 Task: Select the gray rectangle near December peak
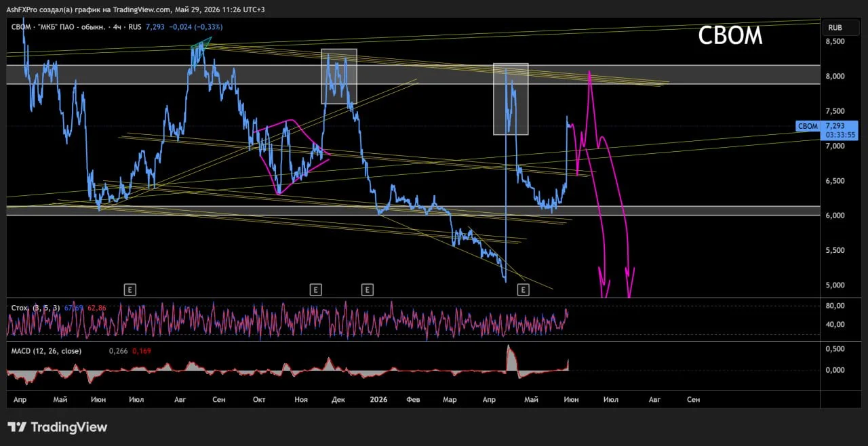click(339, 76)
